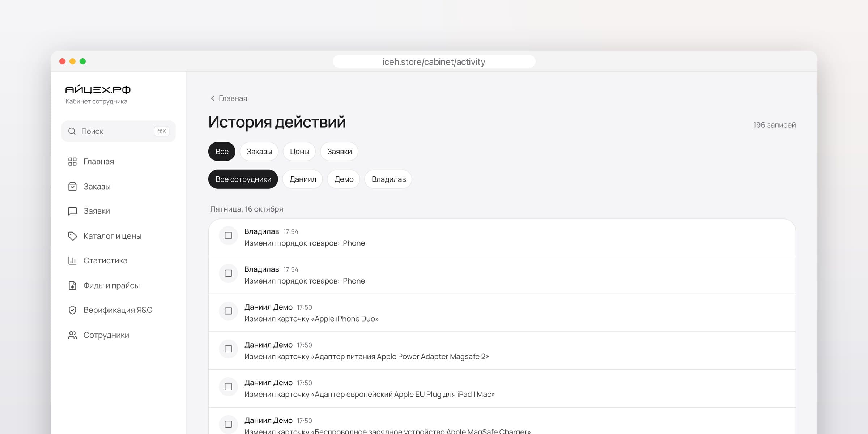Click the Статистика bar chart icon

click(x=72, y=261)
